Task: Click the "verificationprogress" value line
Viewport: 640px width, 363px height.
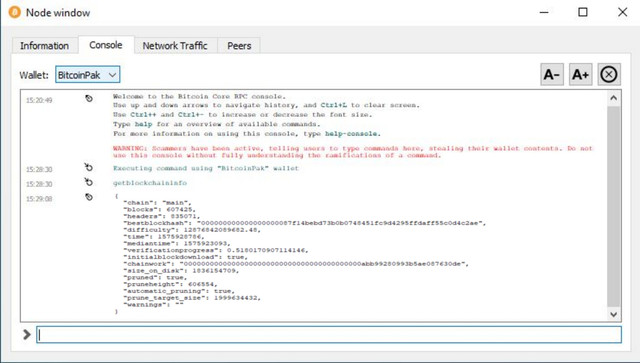Action: pyautogui.click(x=216, y=250)
